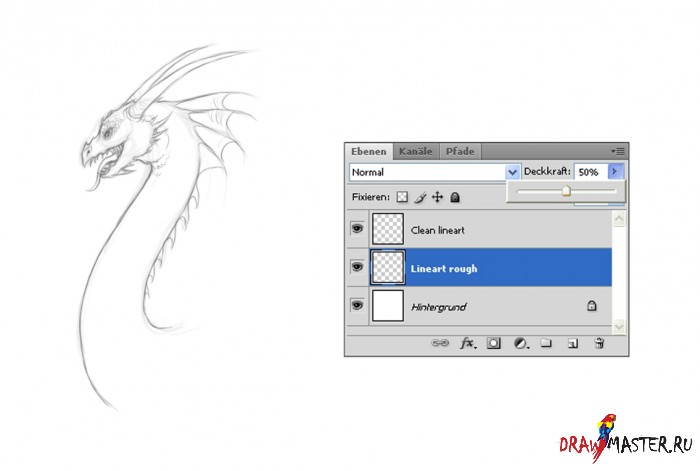Screen dimensions: 700x471
Task: Click the layer list scroll down arrow
Action: 619,326
